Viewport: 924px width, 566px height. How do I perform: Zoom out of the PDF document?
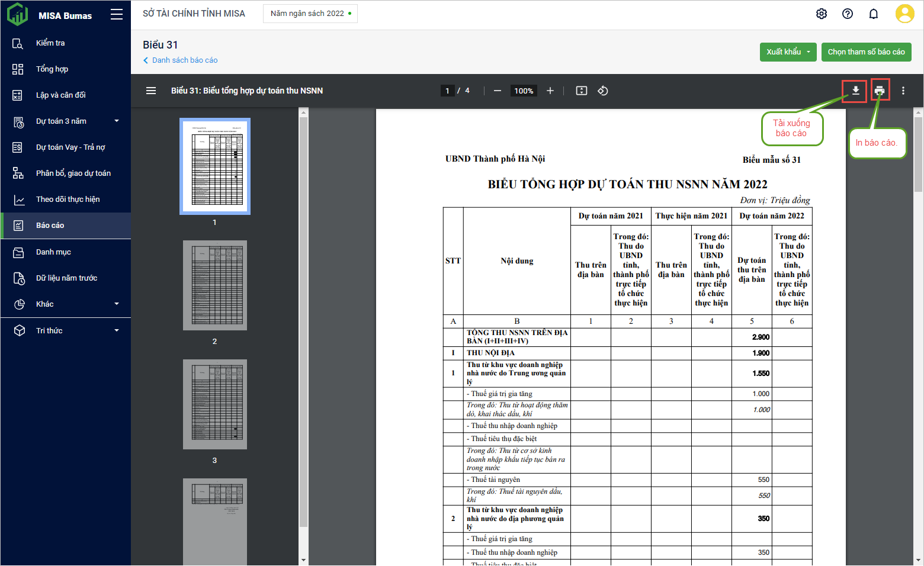tap(498, 91)
